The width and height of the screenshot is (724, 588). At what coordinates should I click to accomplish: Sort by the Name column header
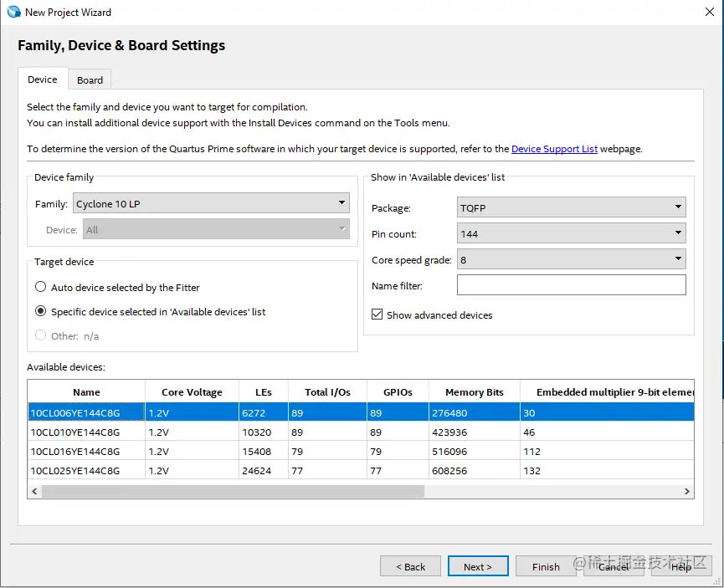pyautogui.click(x=86, y=391)
